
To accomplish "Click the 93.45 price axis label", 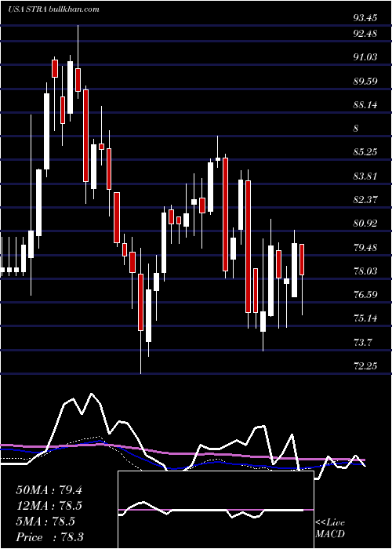I will point(365,17).
